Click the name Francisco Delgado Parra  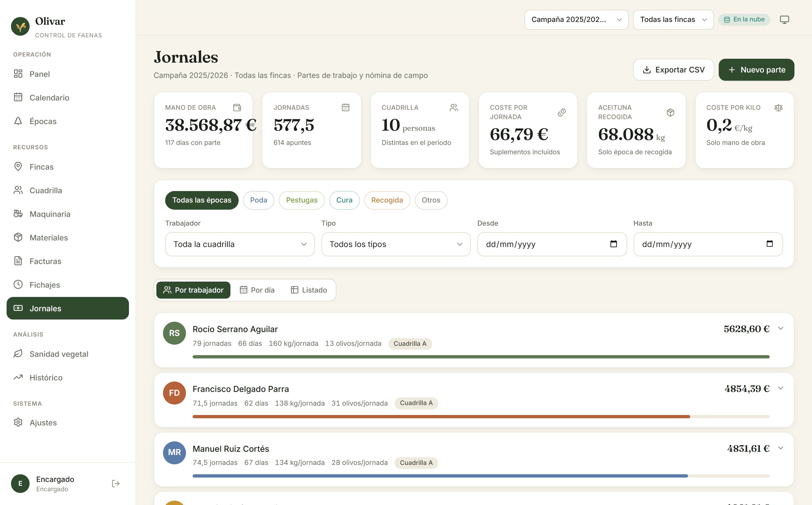tap(241, 389)
